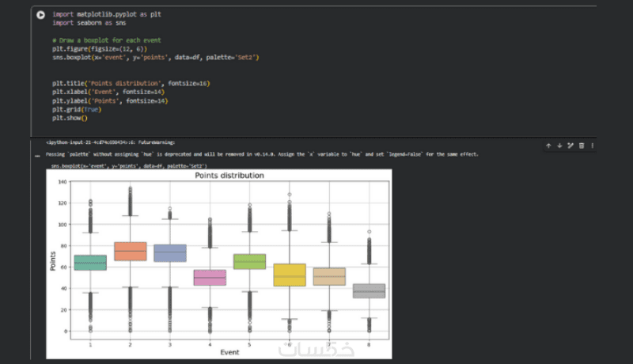The height and width of the screenshot is (364, 633).
Task: Click the blue box for event 3
Action: coord(170,252)
